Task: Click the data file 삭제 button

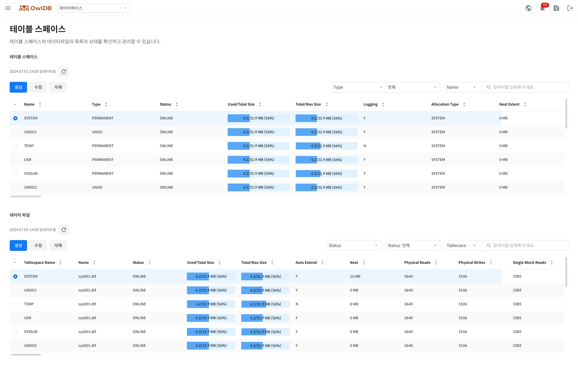Action: point(58,245)
